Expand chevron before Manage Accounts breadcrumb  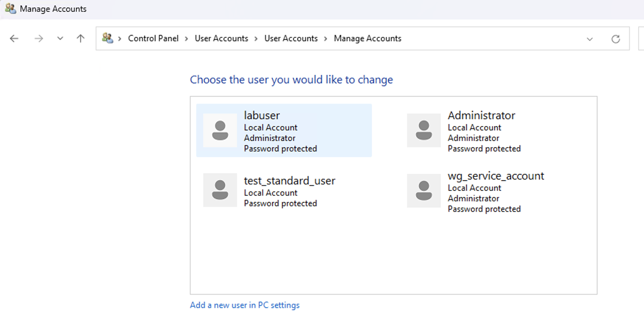pos(326,39)
